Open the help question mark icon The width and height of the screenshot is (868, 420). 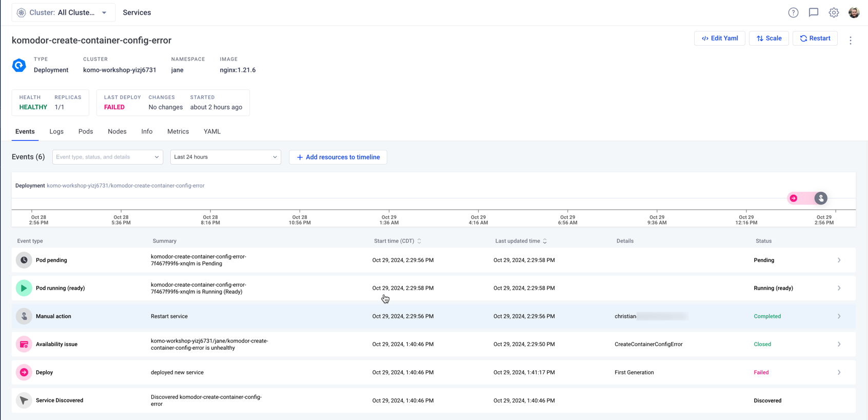[793, 13]
